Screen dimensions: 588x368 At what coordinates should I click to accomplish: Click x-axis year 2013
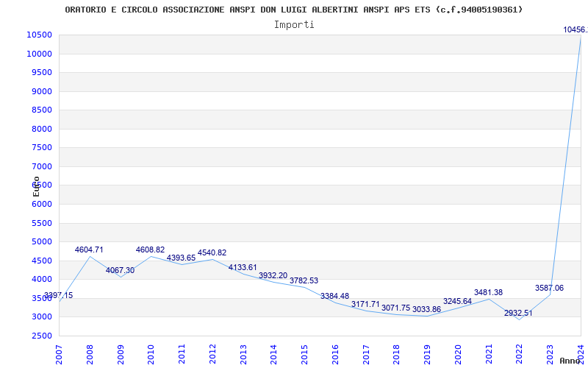[x=243, y=354]
